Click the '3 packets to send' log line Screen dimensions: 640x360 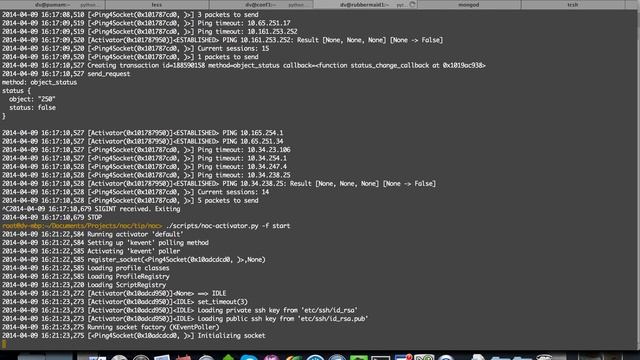point(130,15)
